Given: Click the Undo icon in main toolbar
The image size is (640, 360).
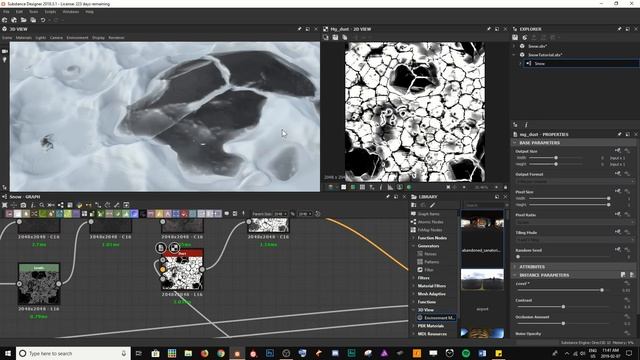Looking at the screenshot, I should point(43,20).
